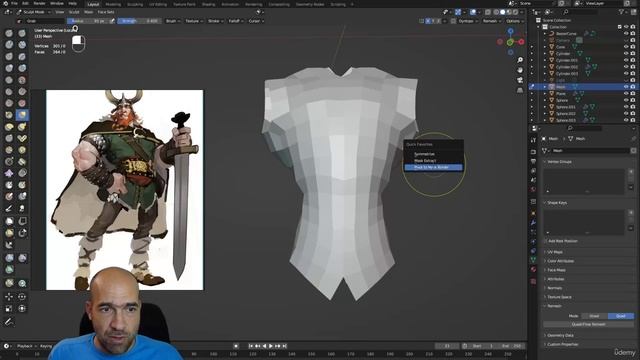Open the Face Sets menu
The image size is (640, 360).
pos(106,12)
